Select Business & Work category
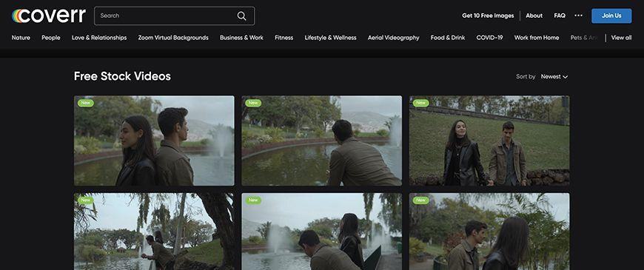Screen dimensions: 644x270 (x=241, y=38)
